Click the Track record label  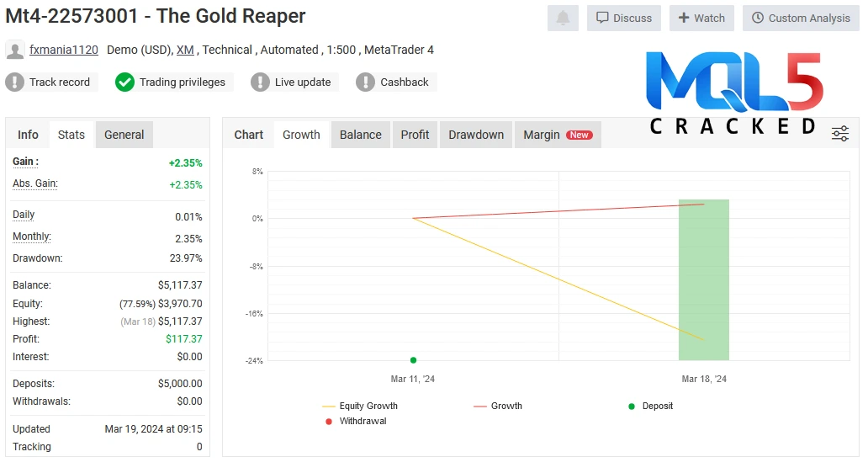click(x=59, y=82)
